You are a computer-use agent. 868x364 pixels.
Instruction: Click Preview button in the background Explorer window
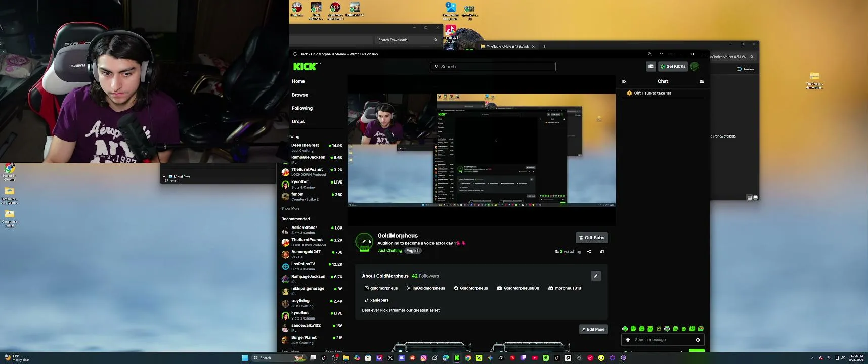746,69
